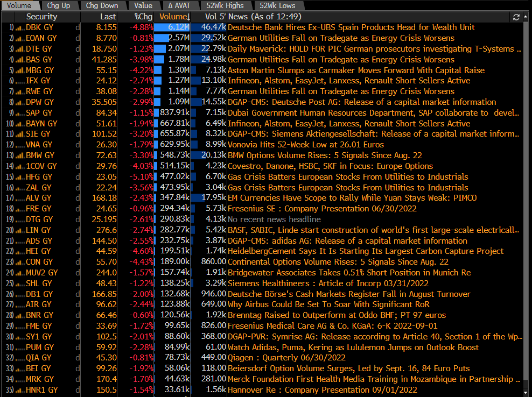Open Bridgewater Munich Re short position headline

coord(349,273)
